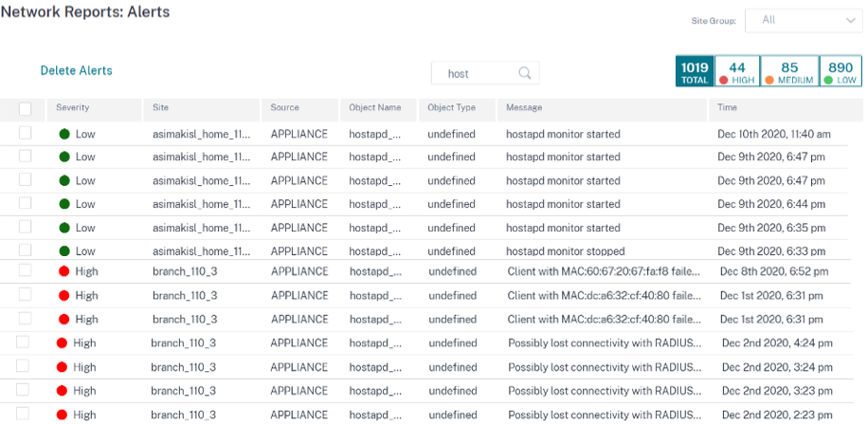Screen dimensions: 868x425
Task: Click red High icon in 2:23 pm row
Action: (62, 415)
